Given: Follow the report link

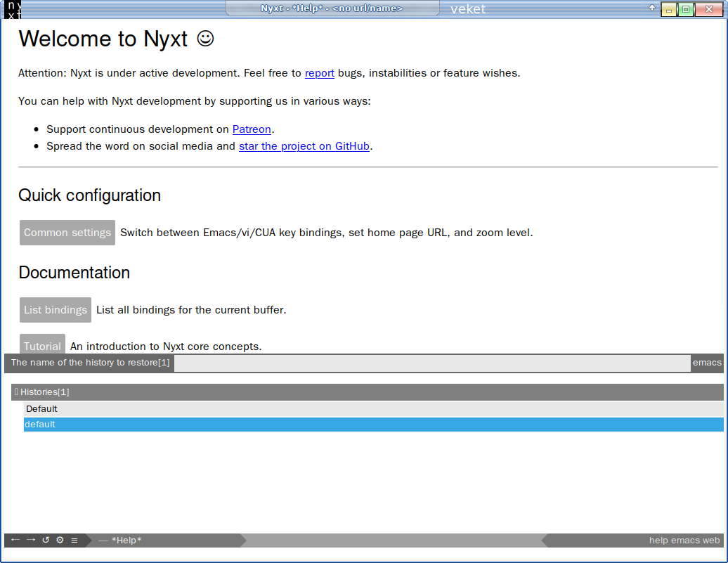Looking at the screenshot, I should tap(320, 73).
